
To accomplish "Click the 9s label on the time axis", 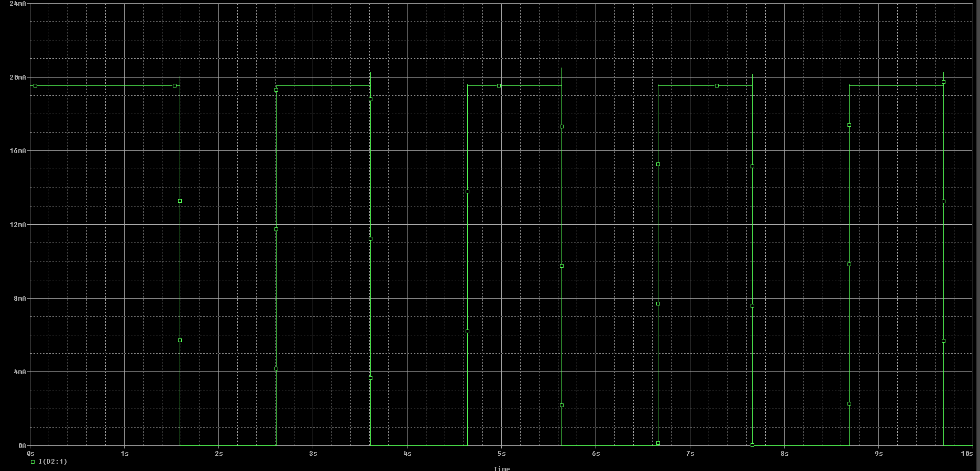I will point(879,454).
